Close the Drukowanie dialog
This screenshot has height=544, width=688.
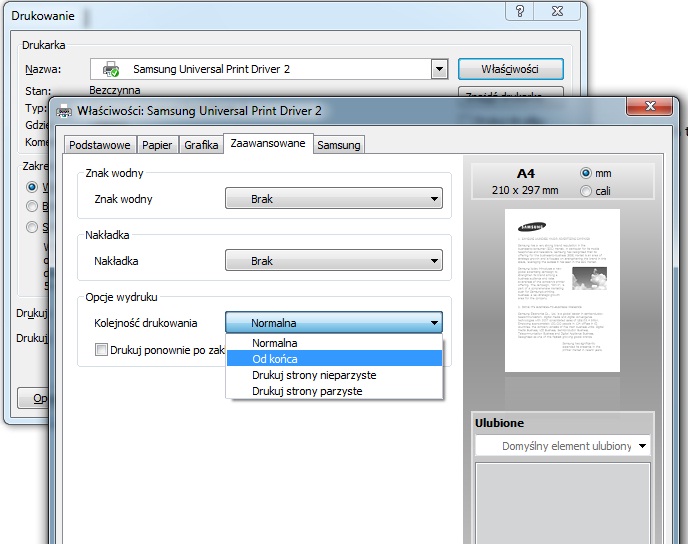tap(557, 11)
